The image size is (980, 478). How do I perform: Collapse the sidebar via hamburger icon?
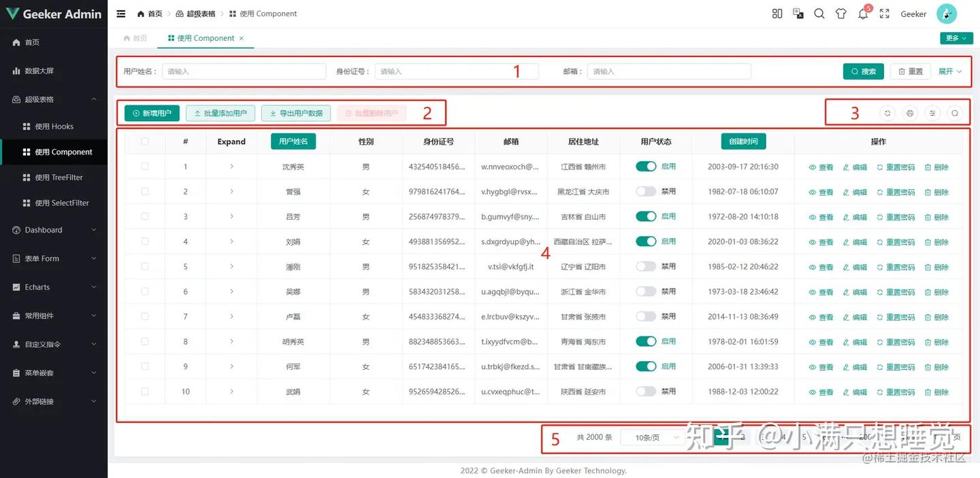[x=121, y=14]
